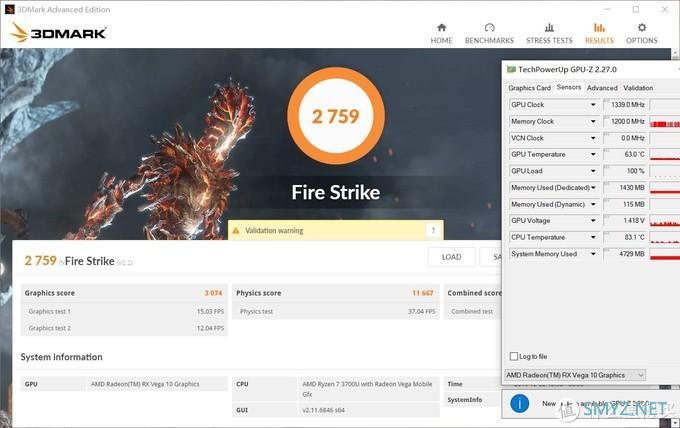Expand the System Memory Used sensor dropdown

click(593, 254)
